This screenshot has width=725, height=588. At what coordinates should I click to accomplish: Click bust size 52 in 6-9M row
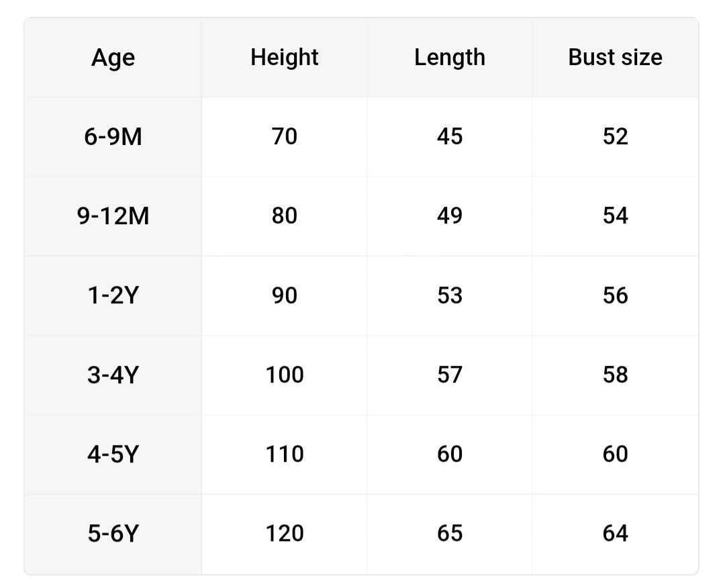click(x=615, y=137)
